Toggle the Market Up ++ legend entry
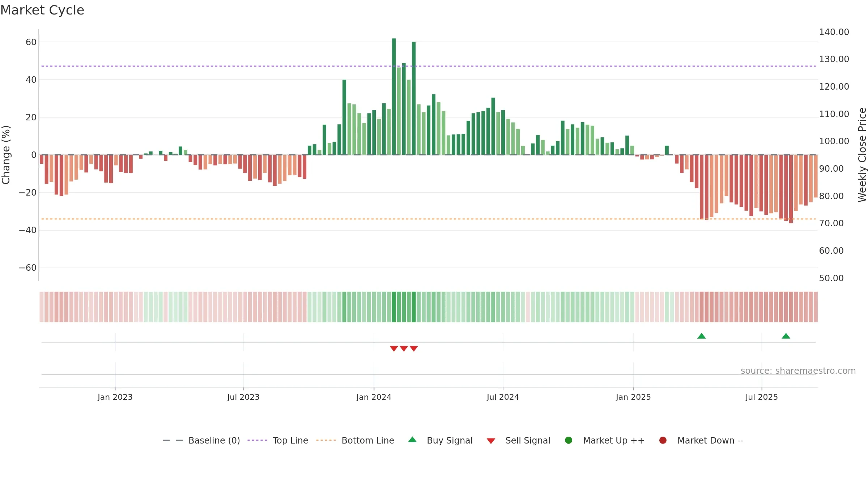The width and height of the screenshot is (868, 488). point(605,440)
